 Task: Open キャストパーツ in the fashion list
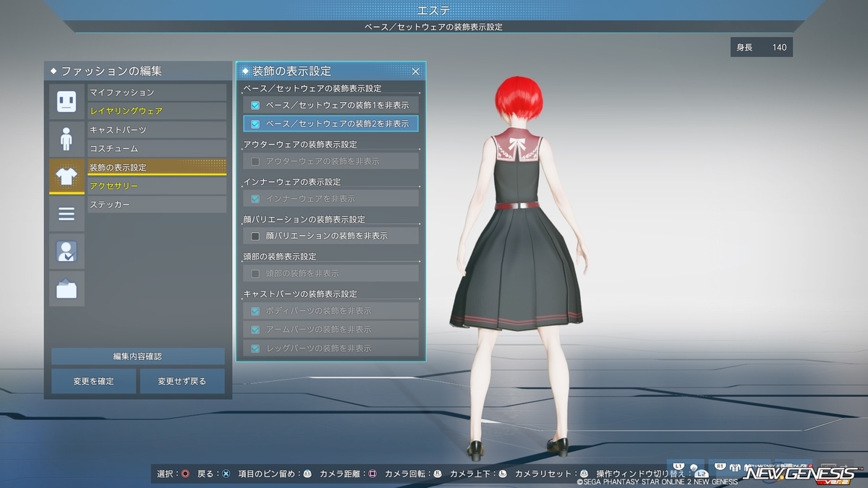157,130
